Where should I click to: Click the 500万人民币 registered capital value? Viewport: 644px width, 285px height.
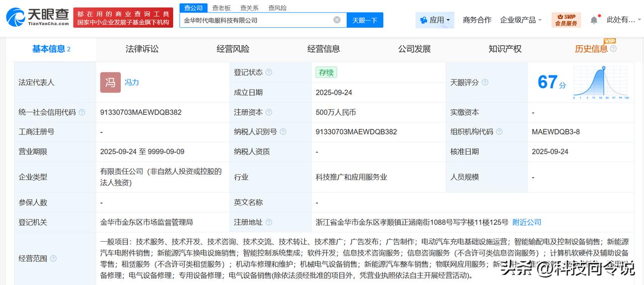click(336, 112)
